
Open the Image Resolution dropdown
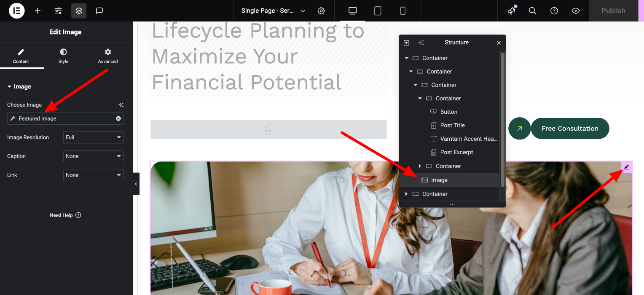click(93, 137)
